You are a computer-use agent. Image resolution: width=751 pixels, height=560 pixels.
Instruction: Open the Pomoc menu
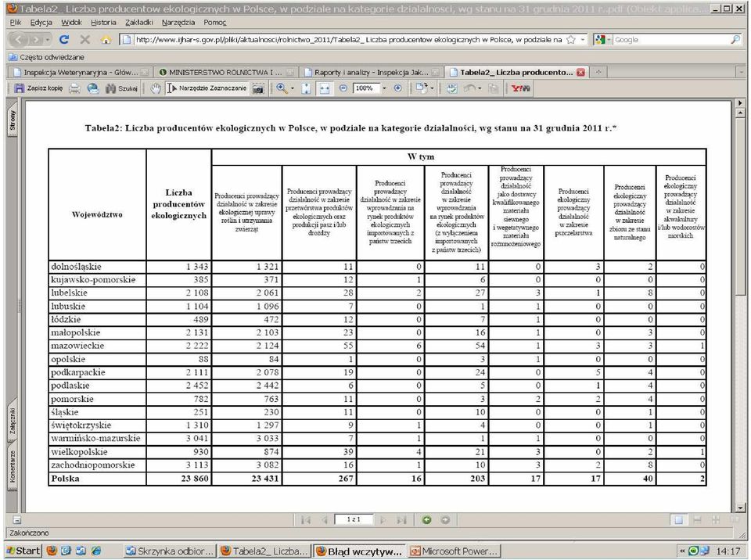(x=214, y=22)
